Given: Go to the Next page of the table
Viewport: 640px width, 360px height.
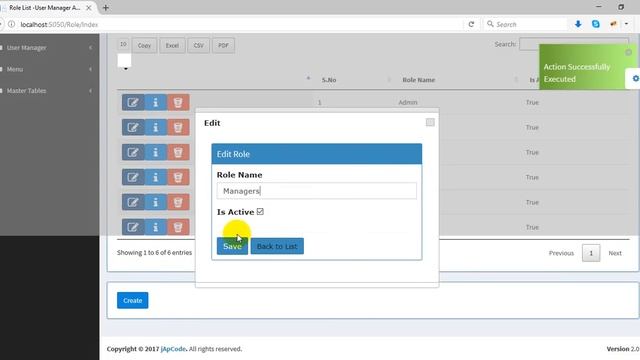Looking at the screenshot, I should [x=615, y=253].
